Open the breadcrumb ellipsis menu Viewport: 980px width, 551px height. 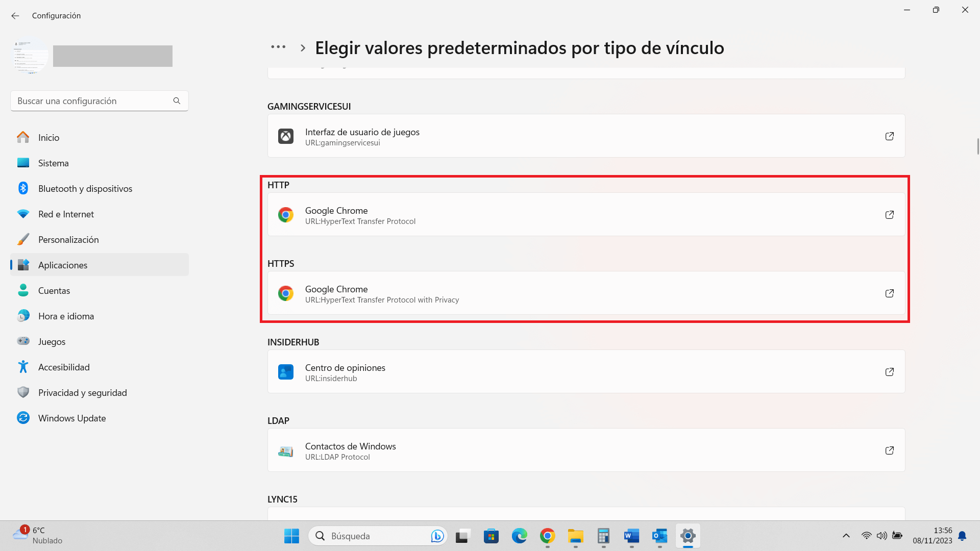(278, 47)
